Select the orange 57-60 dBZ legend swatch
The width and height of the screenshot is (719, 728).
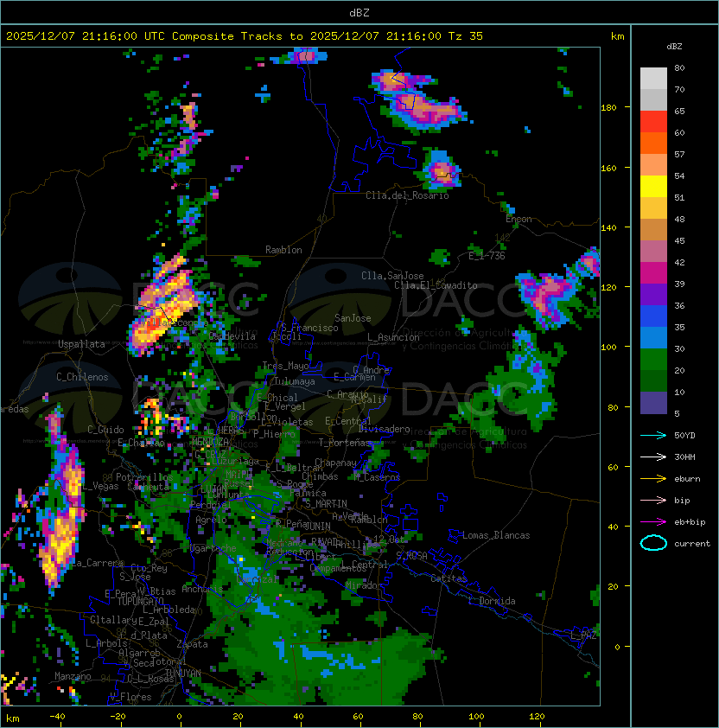point(653,143)
